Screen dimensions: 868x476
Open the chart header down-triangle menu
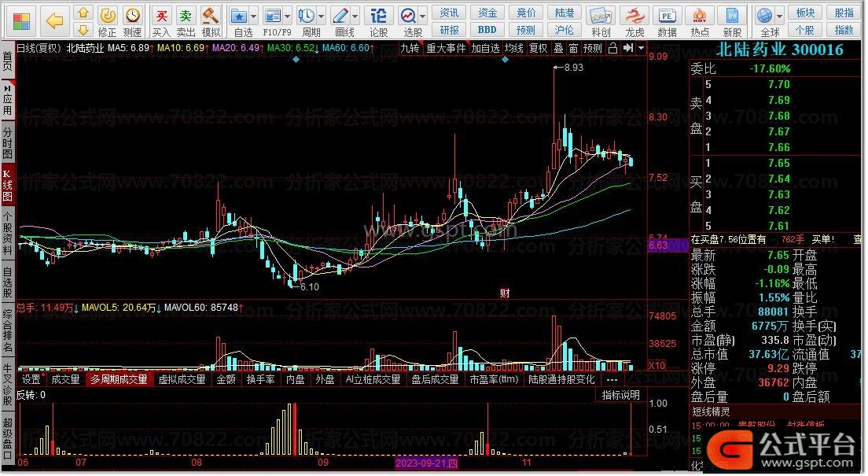[641, 49]
